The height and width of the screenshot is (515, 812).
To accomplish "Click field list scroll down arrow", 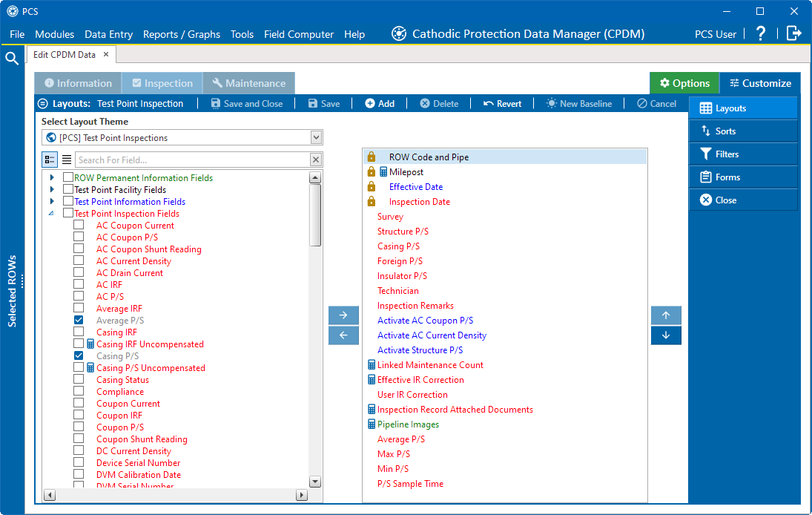I will coord(315,482).
